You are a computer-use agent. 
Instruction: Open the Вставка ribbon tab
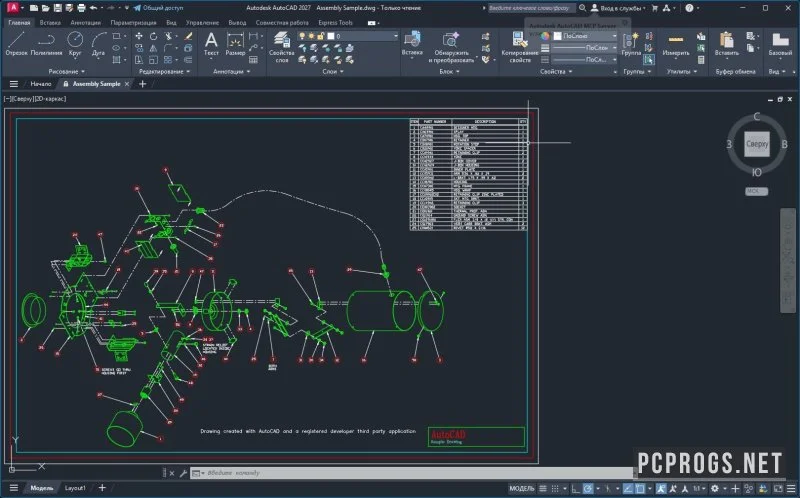coord(50,22)
